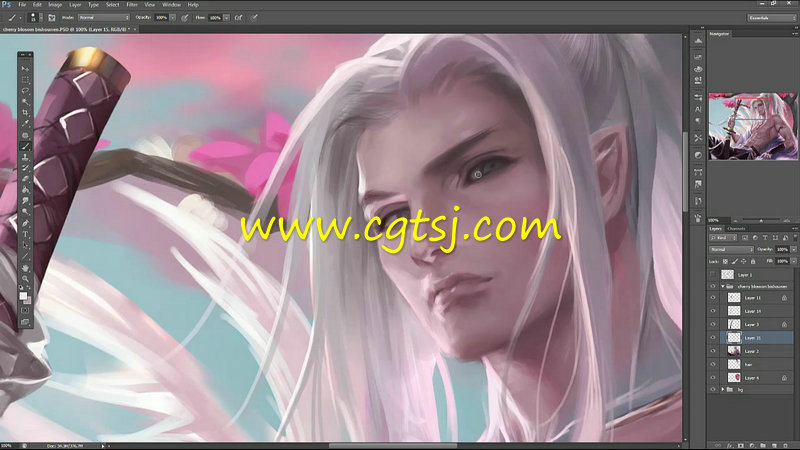Click lock position icon in Layers panel

(744, 261)
